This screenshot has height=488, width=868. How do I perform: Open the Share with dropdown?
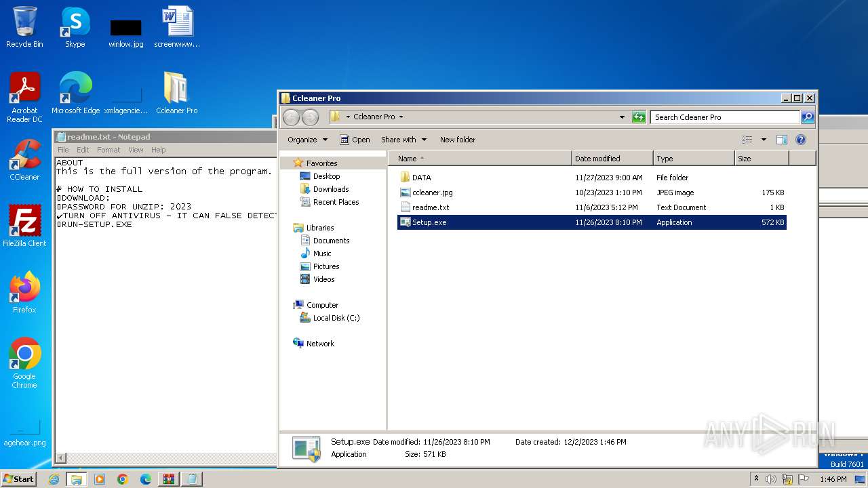404,140
